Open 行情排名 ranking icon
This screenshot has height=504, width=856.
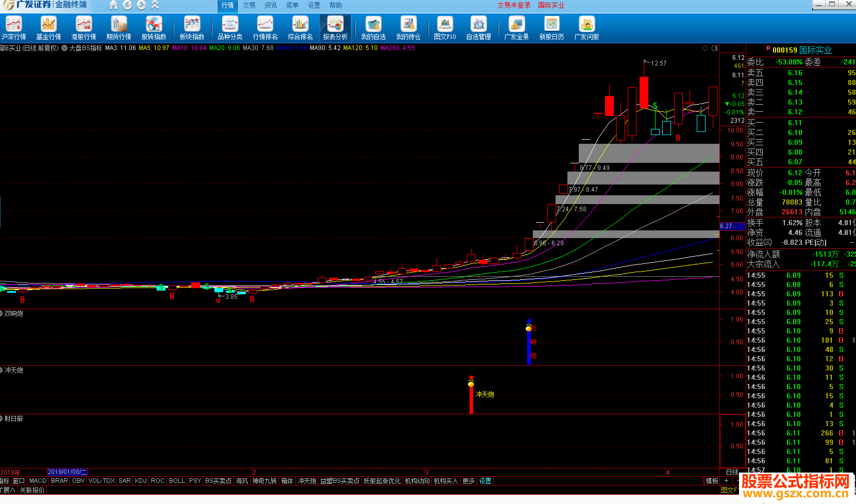(x=265, y=28)
